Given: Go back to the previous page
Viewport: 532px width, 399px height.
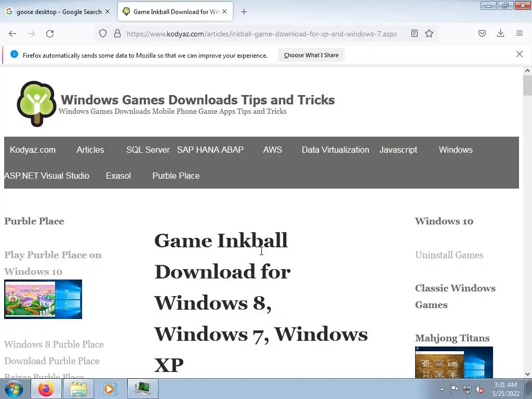Looking at the screenshot, I should [x=12, y=34].
